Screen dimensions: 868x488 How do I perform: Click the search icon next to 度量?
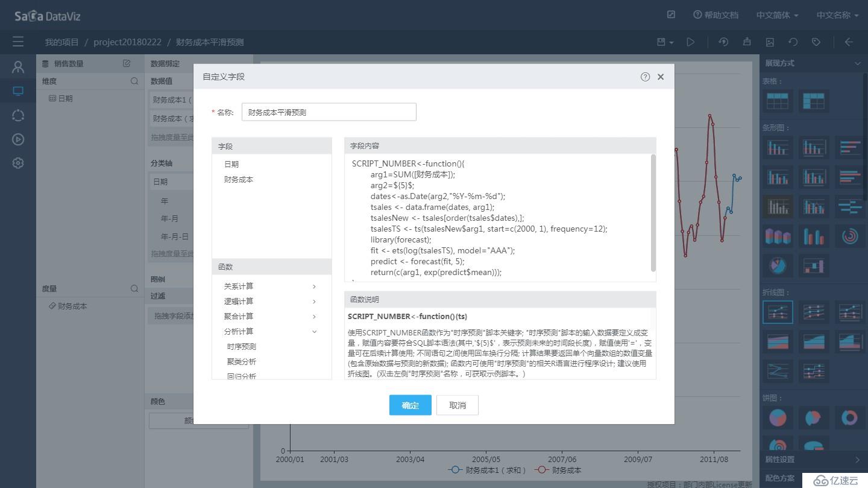tap(134, 288)
